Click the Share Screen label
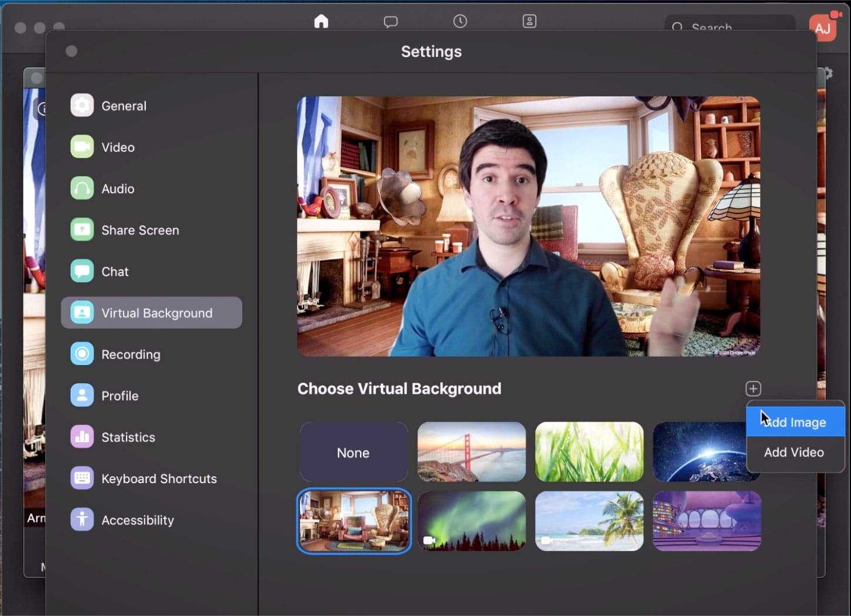851x616 pixels. [140, 230]
